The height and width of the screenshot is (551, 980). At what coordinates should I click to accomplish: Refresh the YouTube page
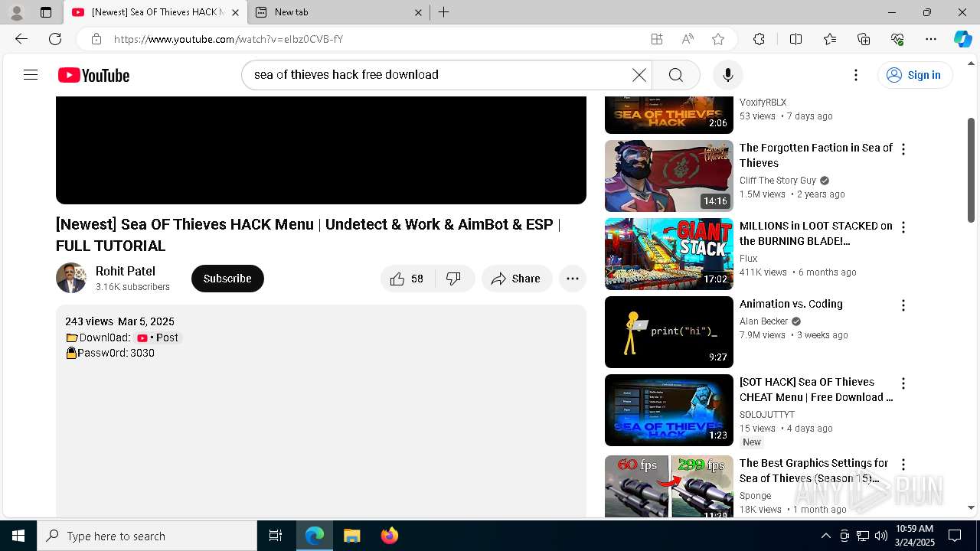(55, 39)
